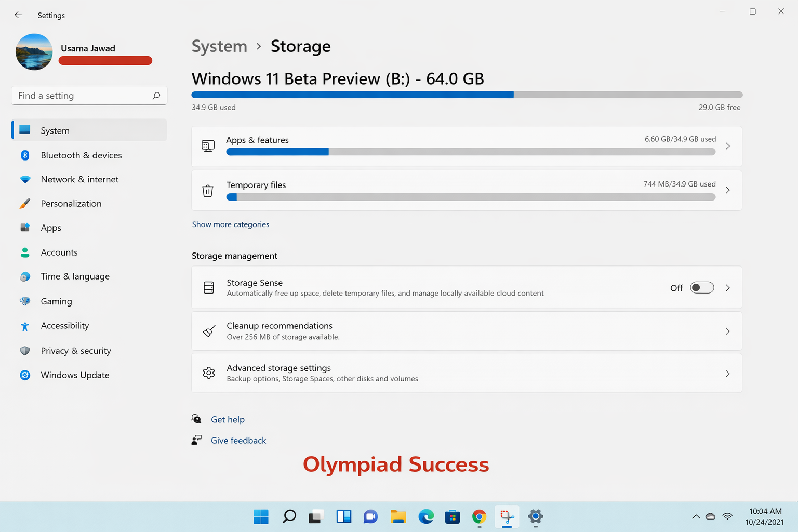Click the Get help link
The image size is (798, 532).
click(228, 419)
